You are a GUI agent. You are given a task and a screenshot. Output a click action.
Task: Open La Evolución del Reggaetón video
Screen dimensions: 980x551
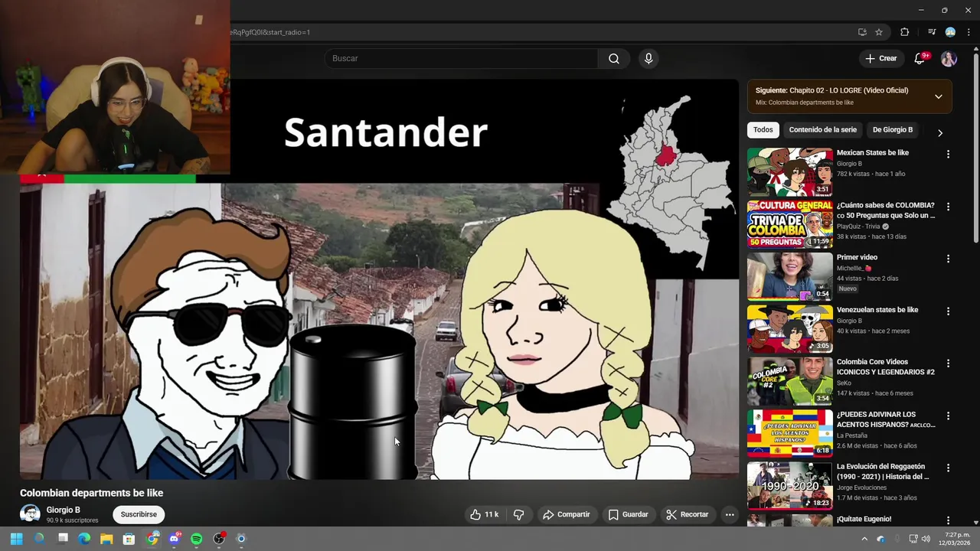(x=789, y=486)
